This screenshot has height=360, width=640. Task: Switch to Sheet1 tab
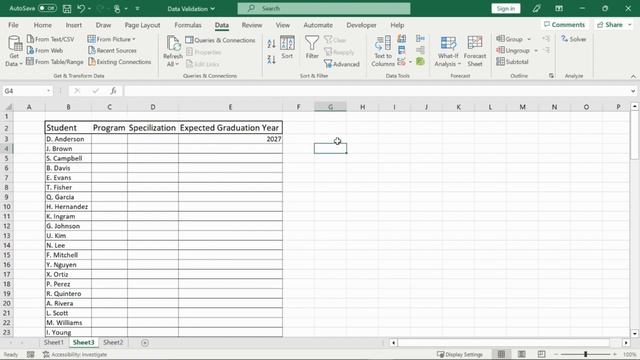pos(54,343)
